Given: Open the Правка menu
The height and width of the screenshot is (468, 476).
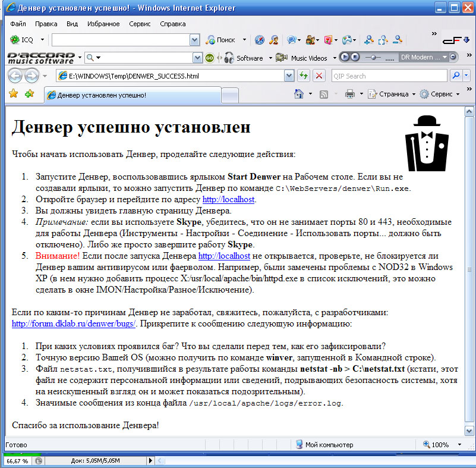Looking at the screenshot, I should [x=46, y=24].
